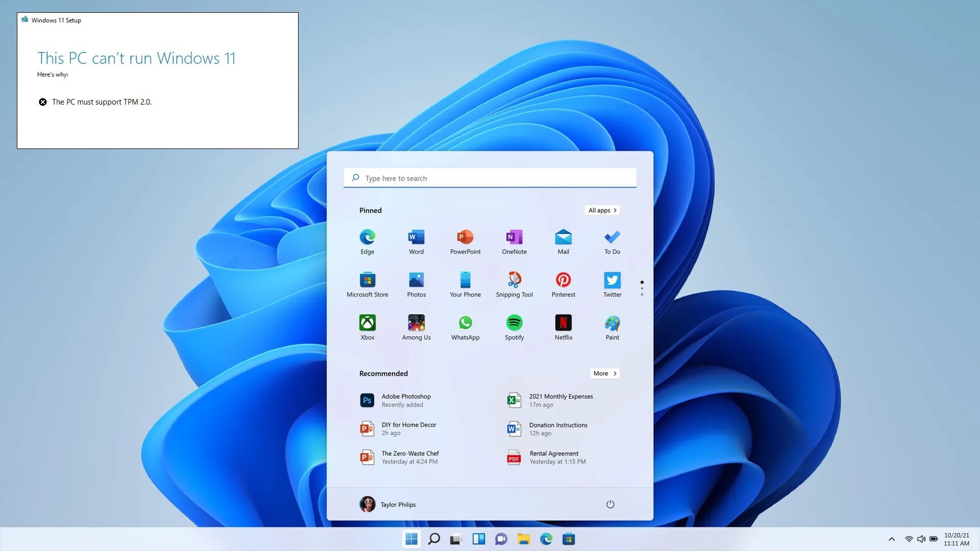Open the Paint app
980x551 pixels.
[x=612, y=328]
